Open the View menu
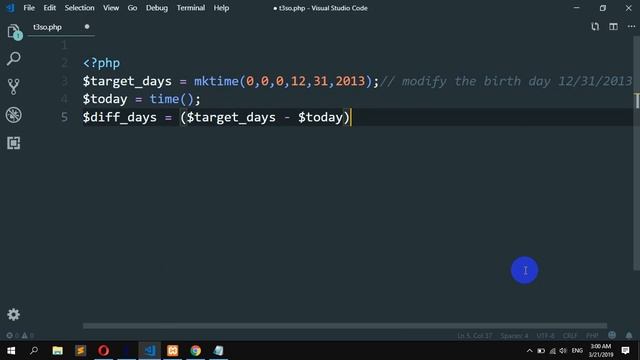This screenshot has height=360, width=640. click(x=111, y=8)
